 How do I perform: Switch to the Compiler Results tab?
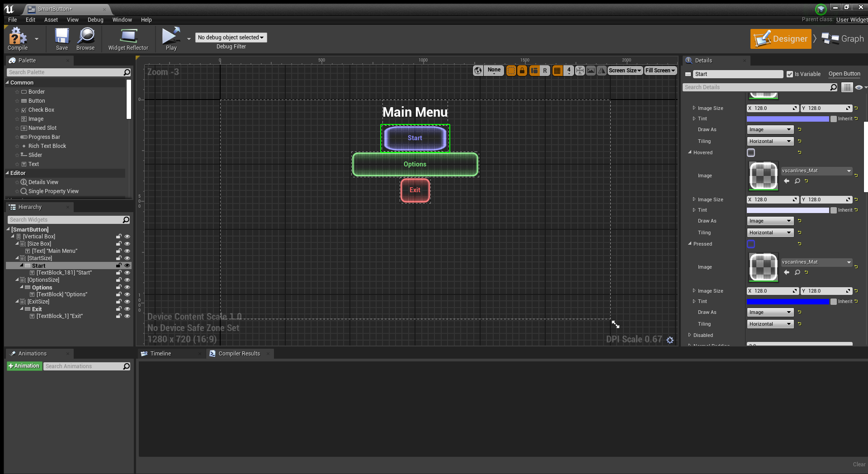tap(239, 354)
